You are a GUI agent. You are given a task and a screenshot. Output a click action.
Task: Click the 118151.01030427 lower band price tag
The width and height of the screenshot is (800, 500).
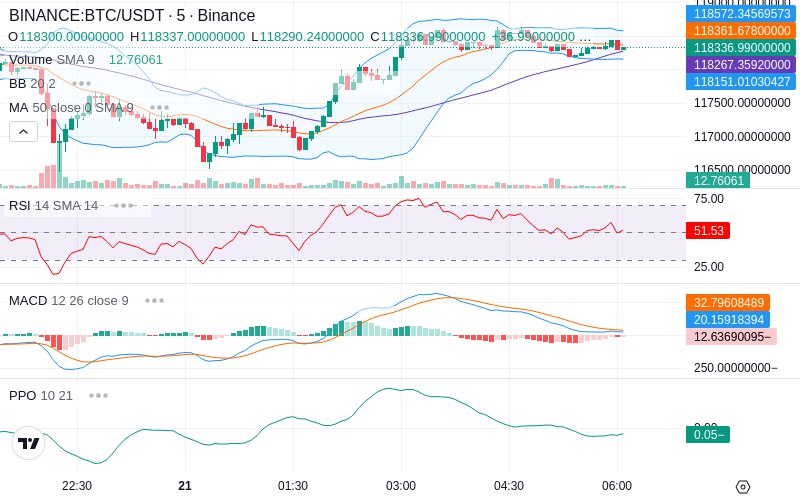tap(741, 81)
